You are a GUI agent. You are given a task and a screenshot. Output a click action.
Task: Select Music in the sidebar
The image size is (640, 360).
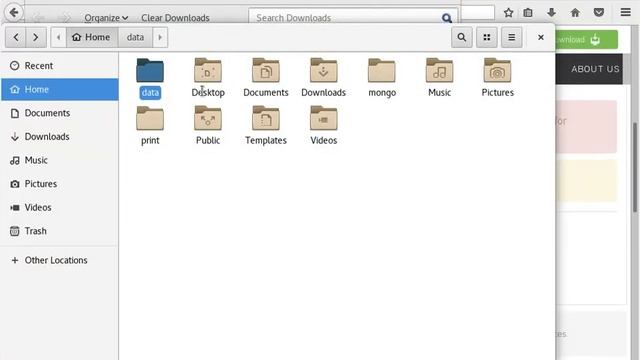tap(60, 160)
